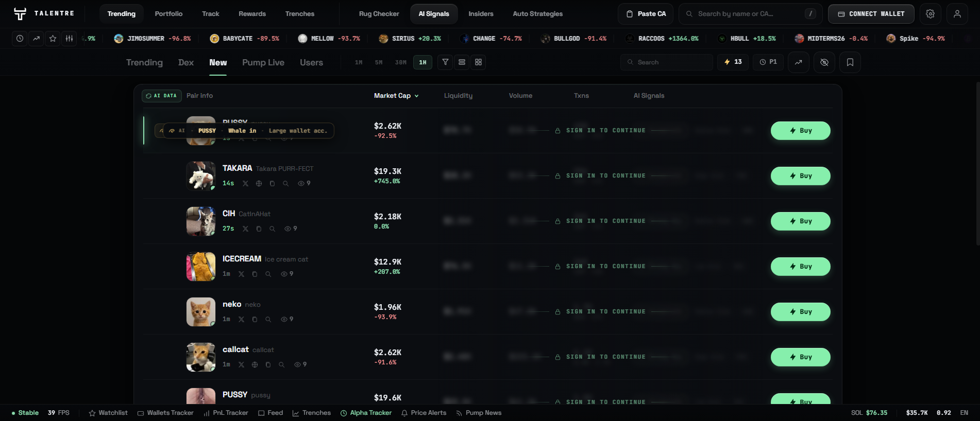This screenshot has width=980, height=421.
Task: Click the chart trend icon beside P1
Action: click(x=798, y=62)
